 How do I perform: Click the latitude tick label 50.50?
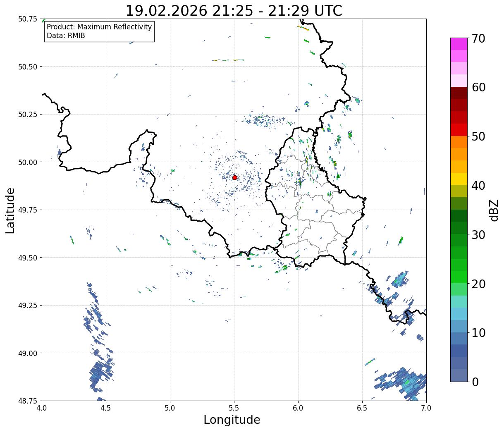28,67
